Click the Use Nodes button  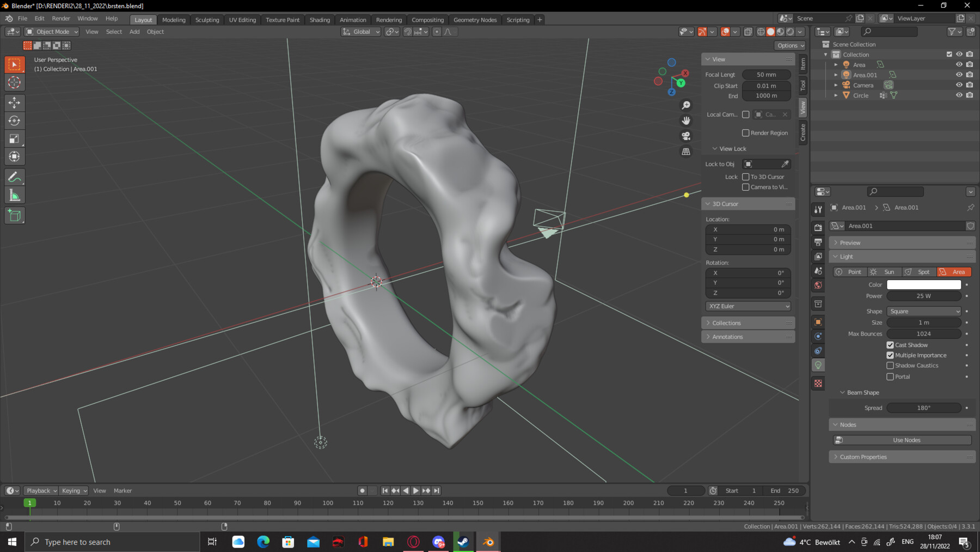pos(906,439)
